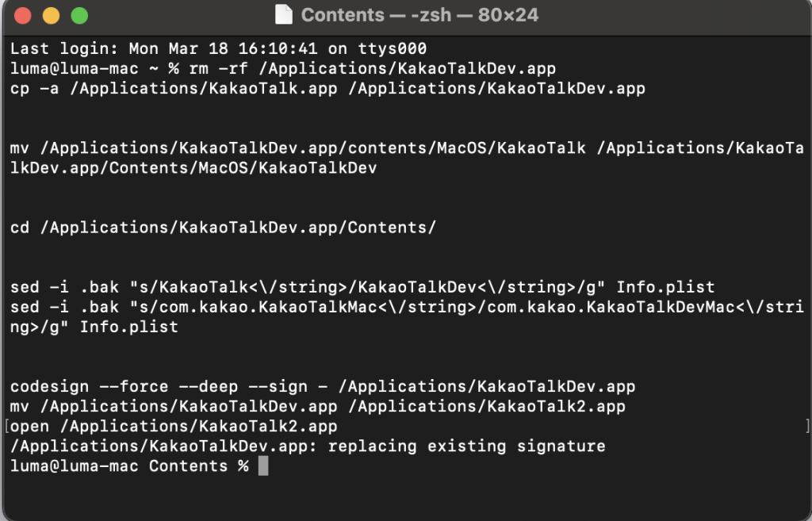Close the Terminal window with red button

click(x=23, y=16)
